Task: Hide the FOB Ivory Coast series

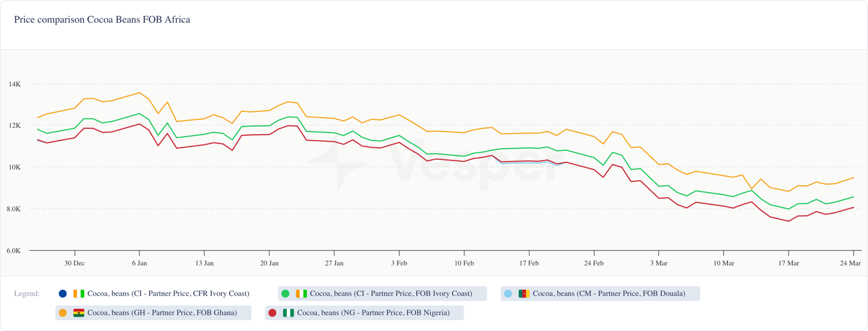Action: [x=391, y=294]
